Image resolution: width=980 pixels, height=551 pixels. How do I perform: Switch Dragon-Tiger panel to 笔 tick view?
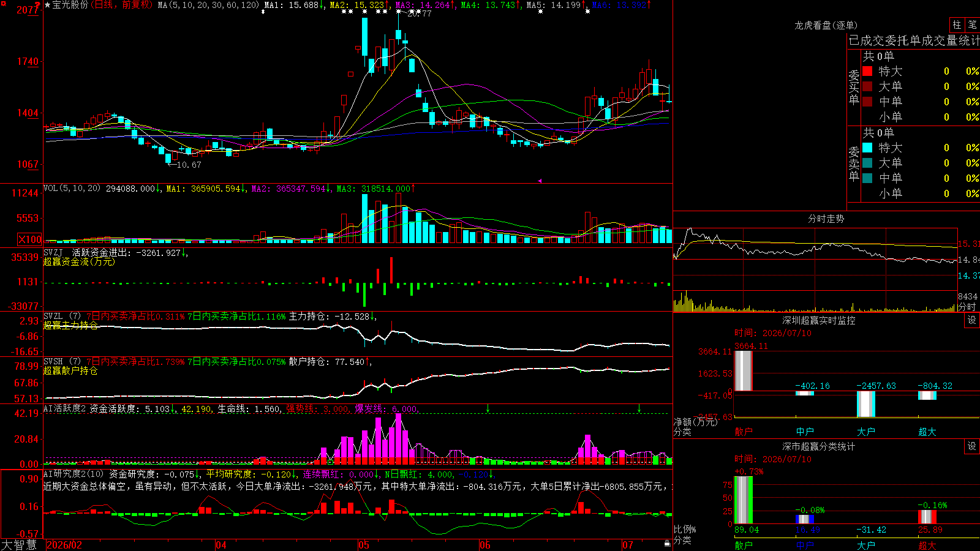pyautogui.click(x=972, y=25)
